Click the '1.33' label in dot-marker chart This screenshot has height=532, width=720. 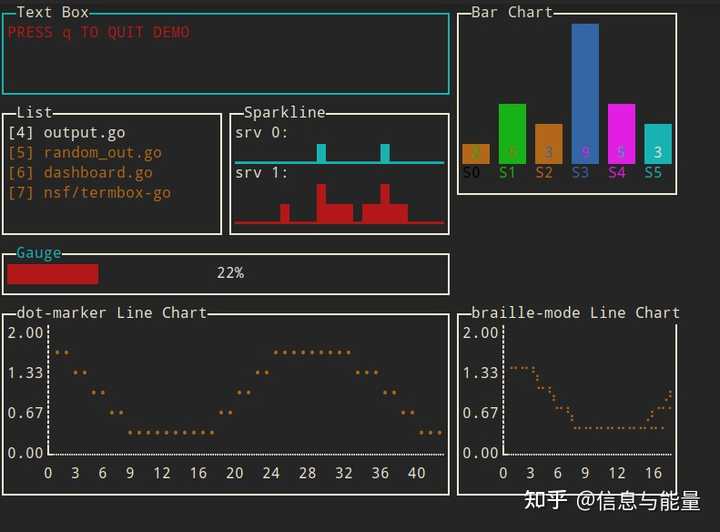[x=25, y=373]
